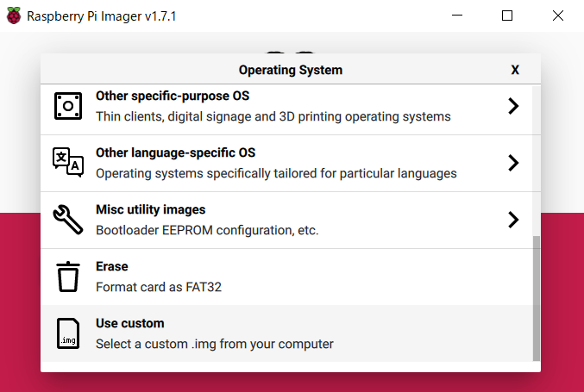The height and width of the screenshot is (392, 584).
Task: Close the Raspberry Pi Imager window
Action: click(558, 16)
